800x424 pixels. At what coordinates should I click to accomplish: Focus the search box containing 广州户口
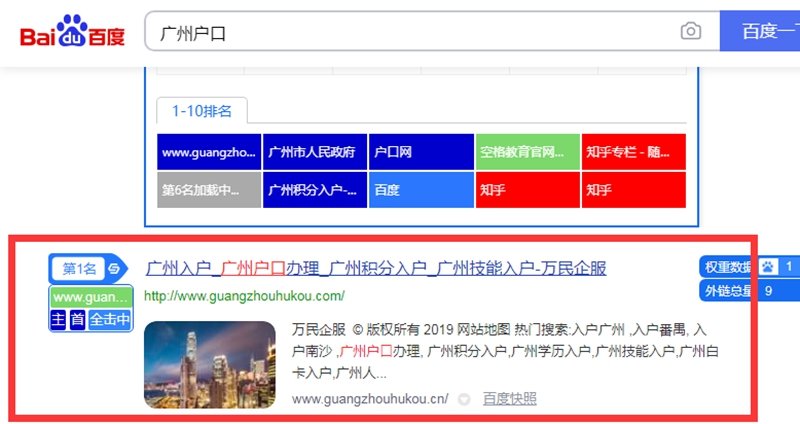(x=433, y=32)
